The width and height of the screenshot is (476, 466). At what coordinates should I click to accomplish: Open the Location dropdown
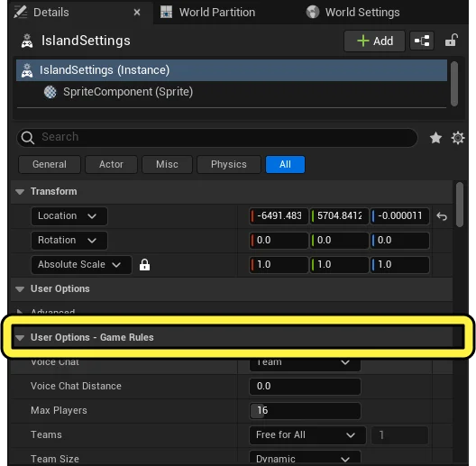click(69, 216)
